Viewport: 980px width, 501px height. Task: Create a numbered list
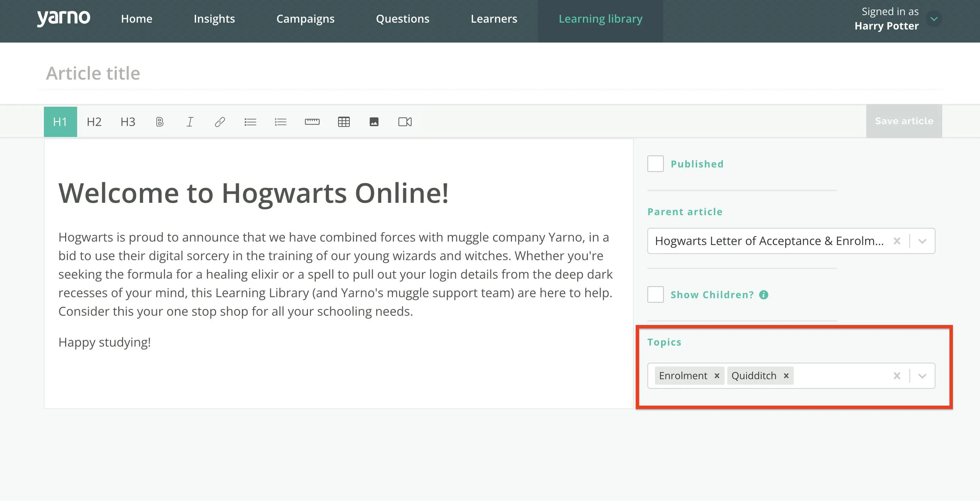click(x=281, y=122)
